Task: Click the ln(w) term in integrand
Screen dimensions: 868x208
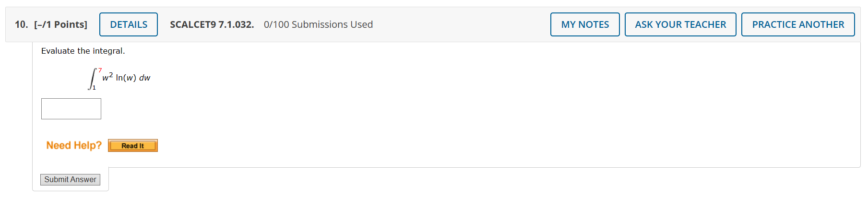Action: (x=126, y=78)
